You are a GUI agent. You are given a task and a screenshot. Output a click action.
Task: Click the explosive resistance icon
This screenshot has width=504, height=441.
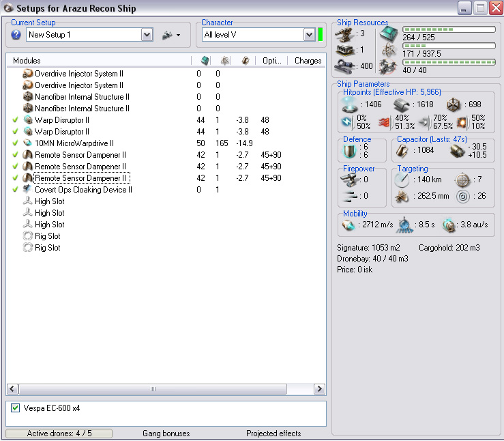click(462, 122)
